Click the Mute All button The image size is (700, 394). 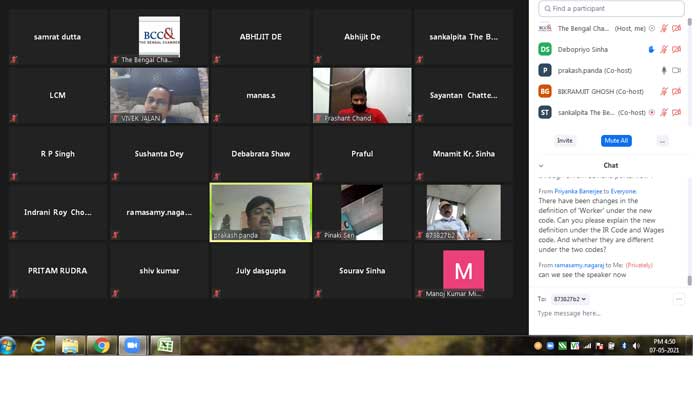[x=616, y=141]
